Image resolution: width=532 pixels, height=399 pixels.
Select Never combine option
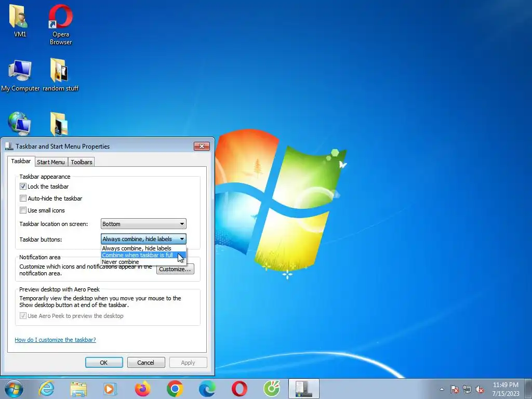click(143, 262)
